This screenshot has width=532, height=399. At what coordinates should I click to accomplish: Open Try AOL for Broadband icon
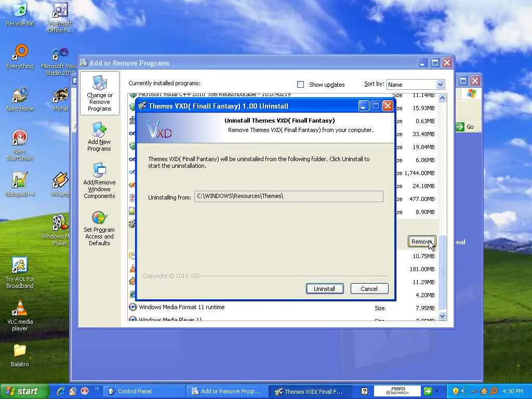pos(20,273)
